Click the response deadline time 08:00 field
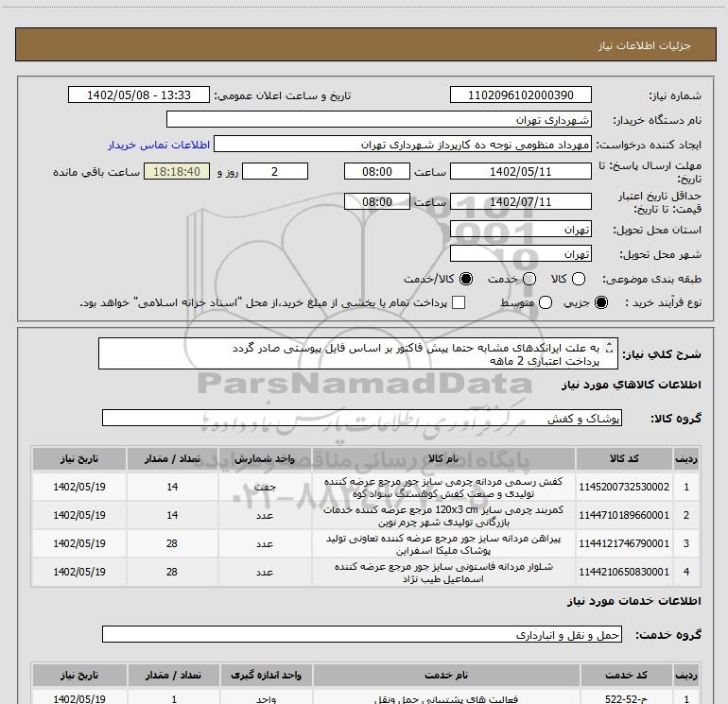Image resolution: width=728 pixels, height=704 pixels. pyautogui.click(x=377, y=171)
